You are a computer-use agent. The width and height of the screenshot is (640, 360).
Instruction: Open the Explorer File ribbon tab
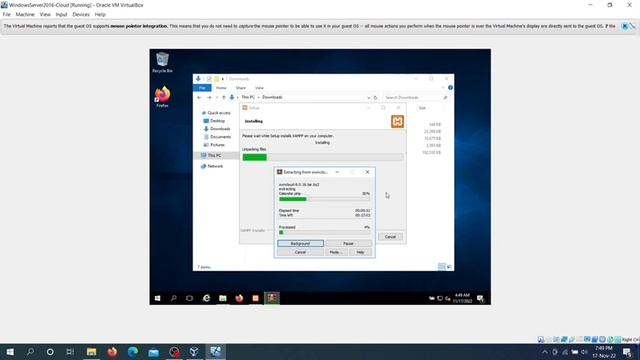(x=202, y=88)
